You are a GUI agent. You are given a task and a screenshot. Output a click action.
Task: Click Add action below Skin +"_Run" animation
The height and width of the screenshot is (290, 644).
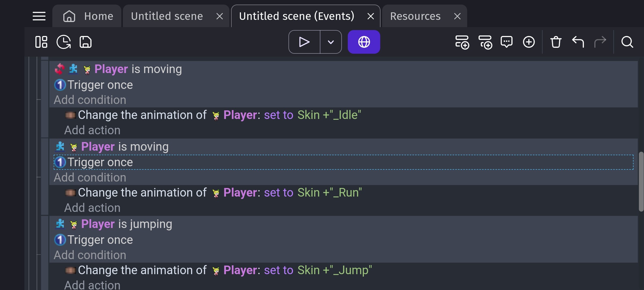pos(92,208)
